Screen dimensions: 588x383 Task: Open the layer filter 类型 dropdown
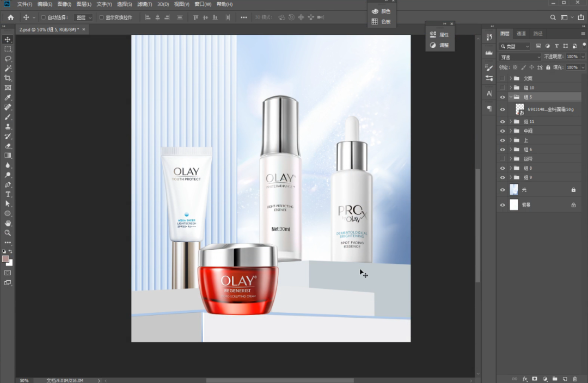coord(515,46)
